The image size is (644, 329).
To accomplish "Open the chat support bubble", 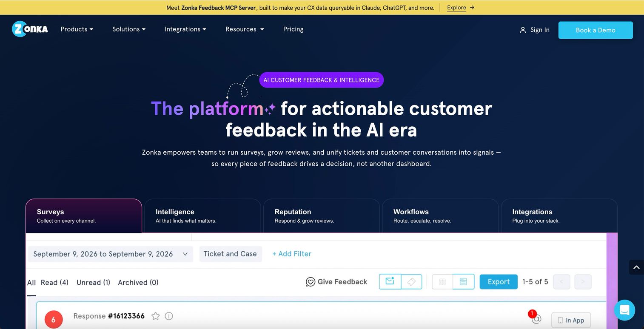I will pyautogui.click(x=624, y=310).
